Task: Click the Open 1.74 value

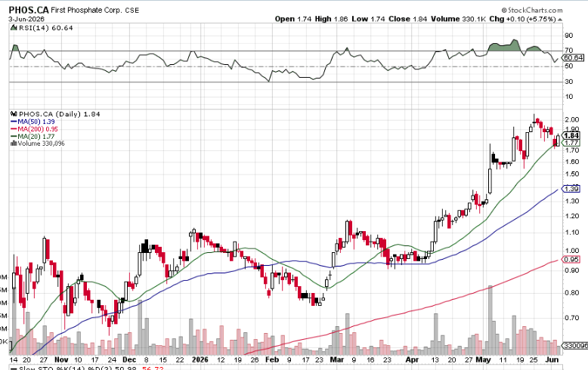Action: [293, 19]
